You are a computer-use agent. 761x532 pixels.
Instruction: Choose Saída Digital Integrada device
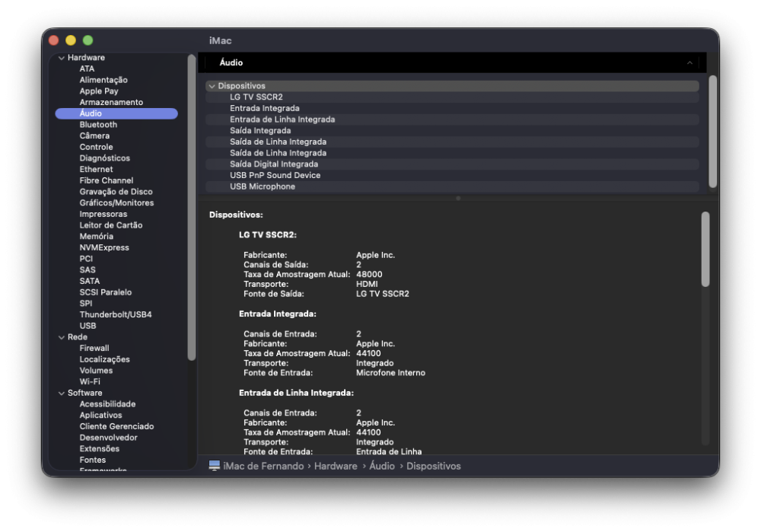(452, 164)
